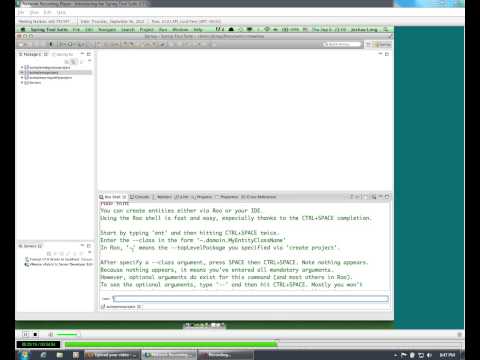Screen dimensions: 480x360
Task: Switch to the Spring perspective button
Action: point(383,44)
